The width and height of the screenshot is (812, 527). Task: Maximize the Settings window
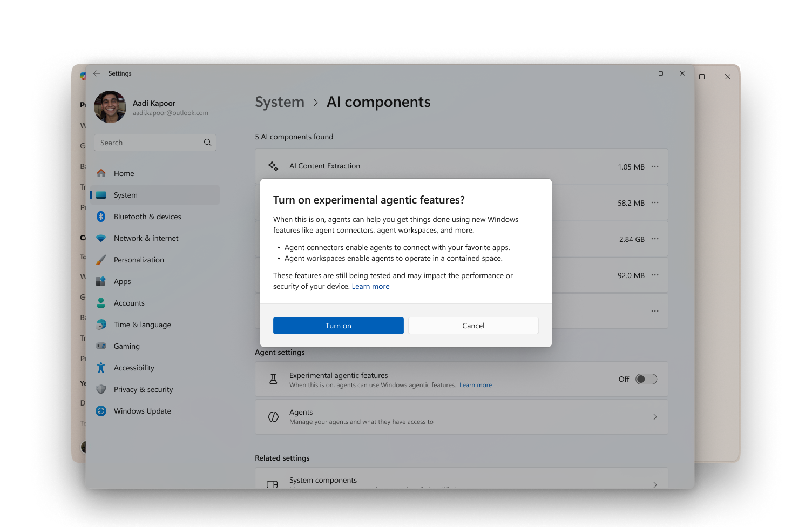[661, 73]
